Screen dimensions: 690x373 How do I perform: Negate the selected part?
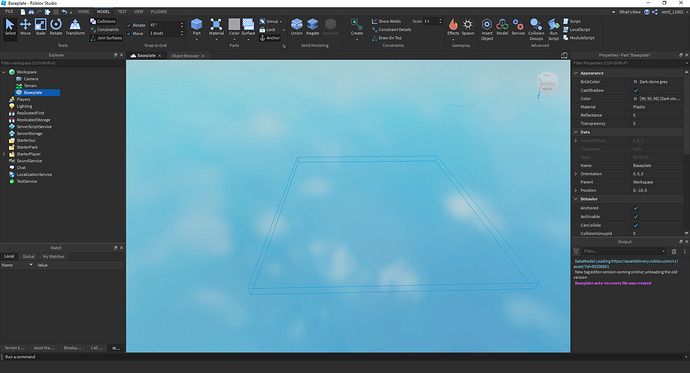coord(312,27)
